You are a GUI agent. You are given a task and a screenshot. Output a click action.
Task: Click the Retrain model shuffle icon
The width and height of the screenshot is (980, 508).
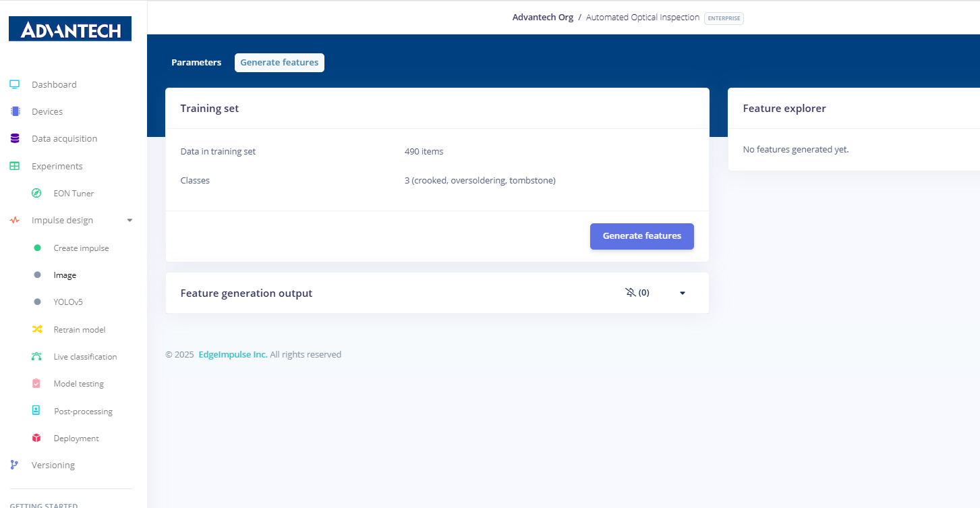[x=37, y=329]
